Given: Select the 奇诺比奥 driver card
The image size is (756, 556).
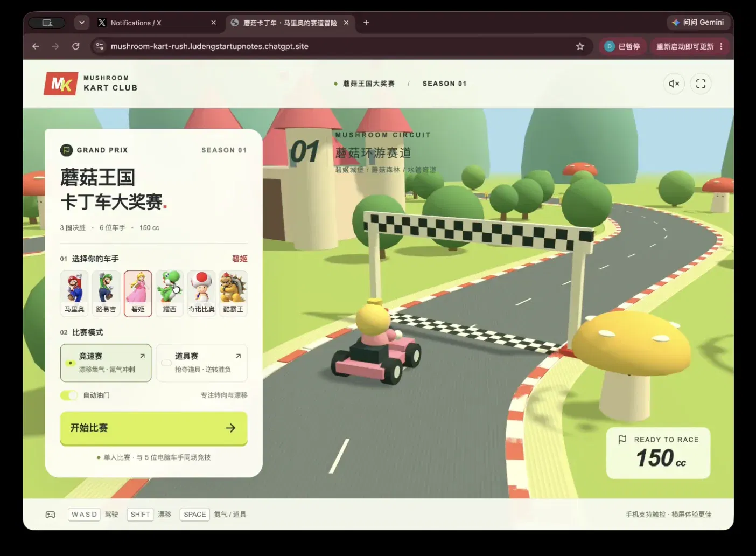Looking at the screenshot, I should [201, 294].
